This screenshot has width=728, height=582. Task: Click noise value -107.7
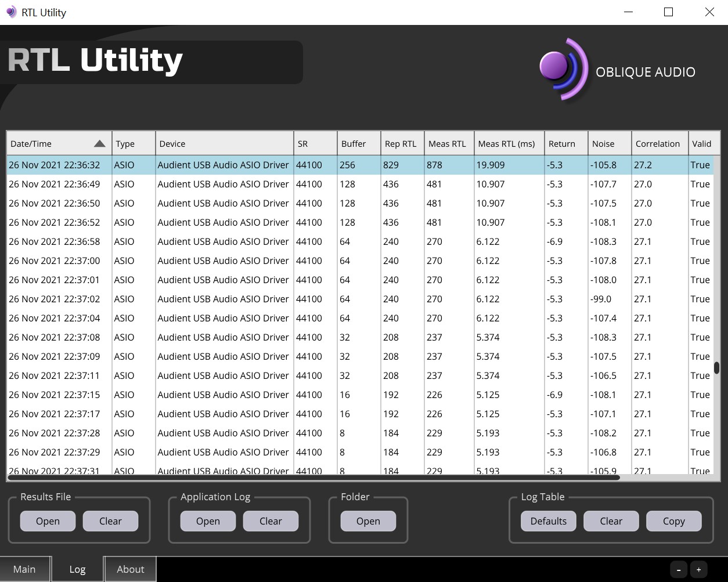point(603,184)
